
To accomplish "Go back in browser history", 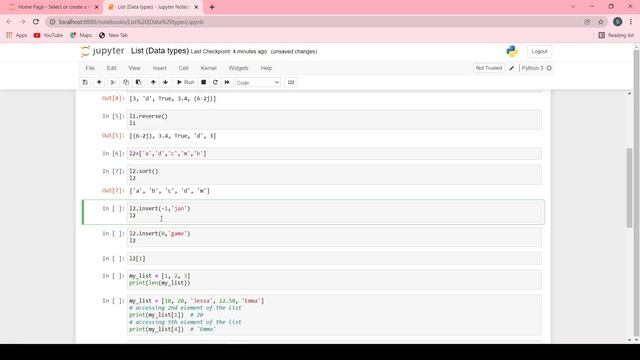I will pyautogui.click(x=9, y=22).
